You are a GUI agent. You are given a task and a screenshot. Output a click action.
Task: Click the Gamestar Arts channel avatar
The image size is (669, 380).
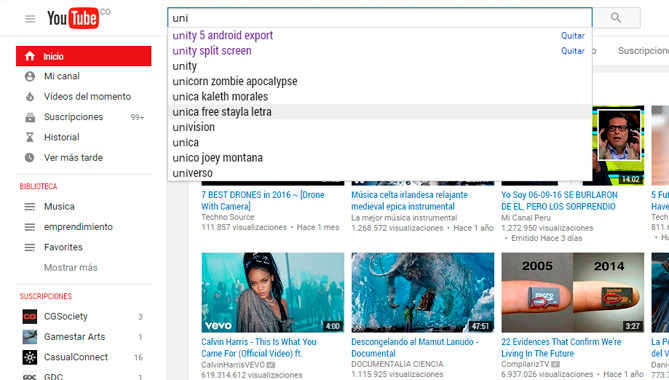[29, 337]
